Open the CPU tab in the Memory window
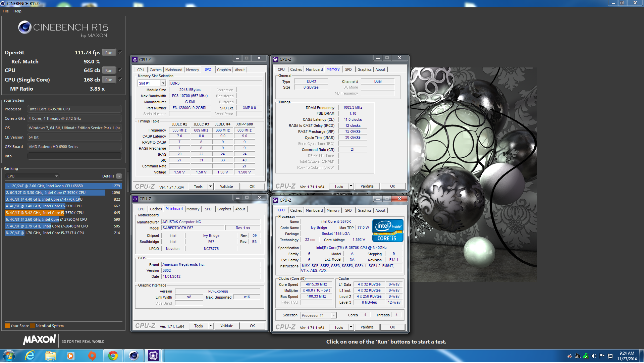Viewport: 644px width, 363px height. (x=281, y=69)
